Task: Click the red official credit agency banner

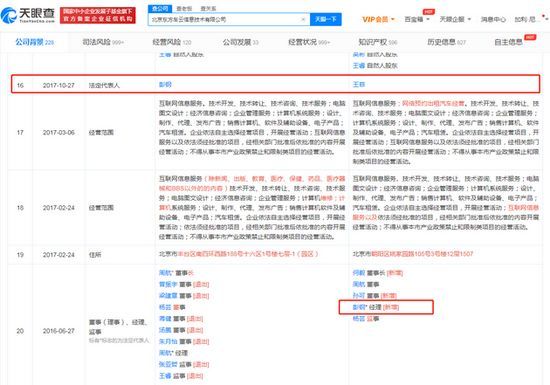Action: point(98,15)
